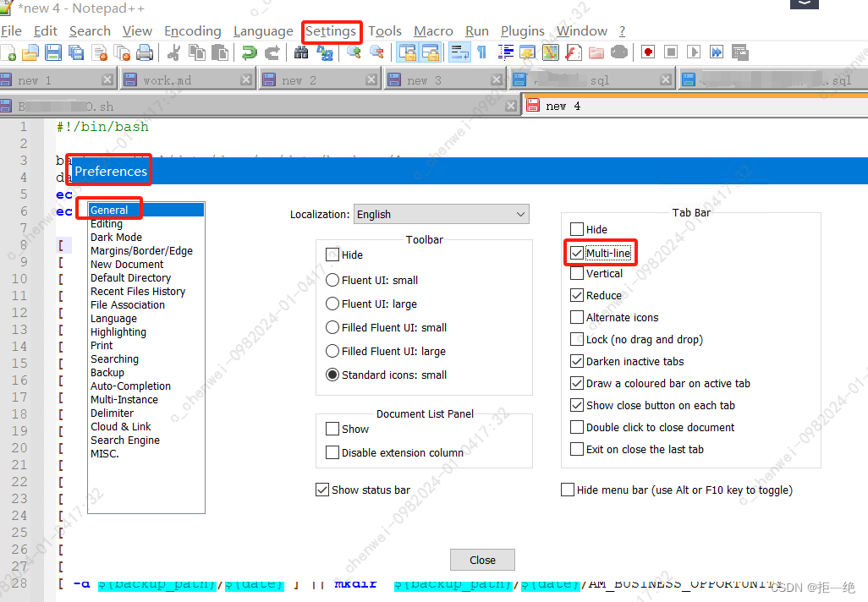Click the Start Recording macro icon
868x602 pixels.
click(x=648, y=52)
